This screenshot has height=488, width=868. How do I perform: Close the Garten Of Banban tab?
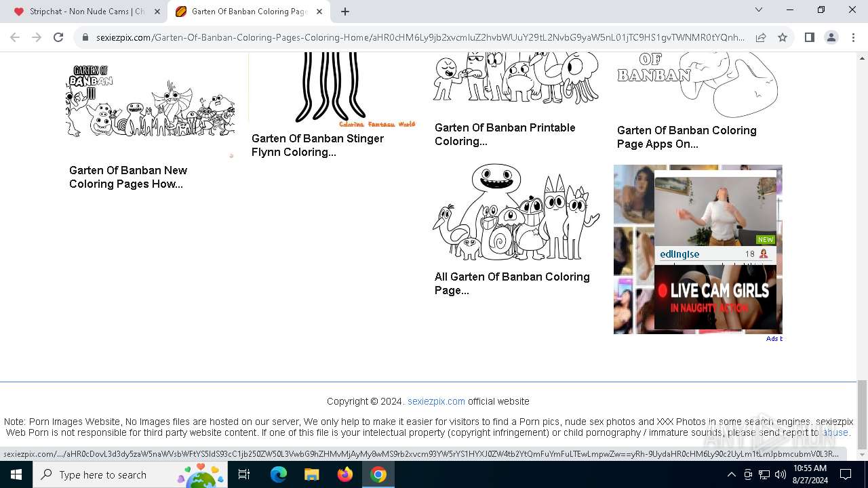319,12
